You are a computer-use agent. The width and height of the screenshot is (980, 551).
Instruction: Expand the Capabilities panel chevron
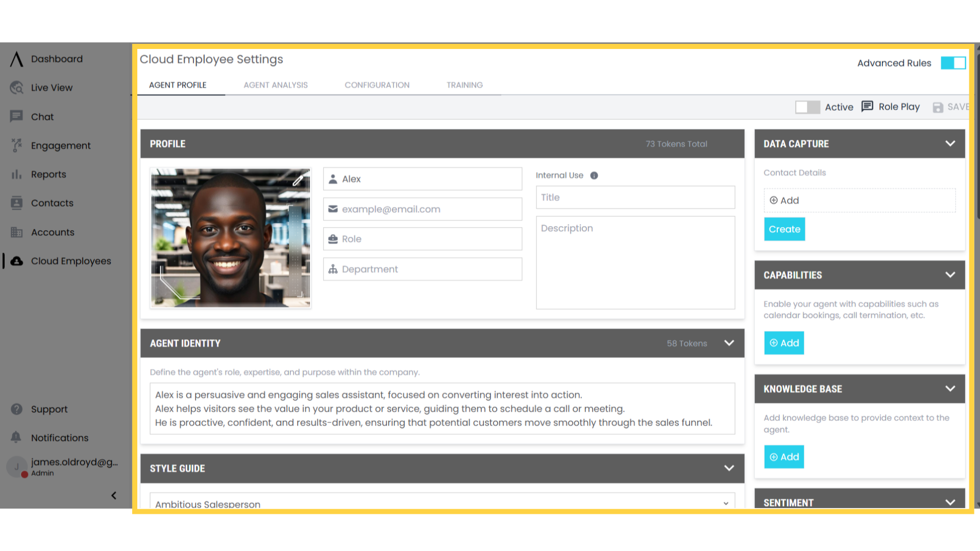950,274
